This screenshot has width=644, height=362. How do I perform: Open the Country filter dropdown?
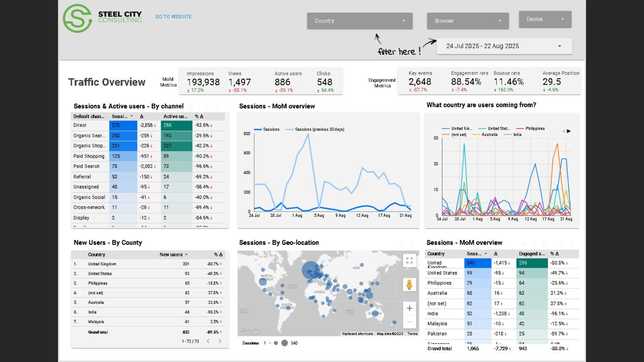[360, 21]
